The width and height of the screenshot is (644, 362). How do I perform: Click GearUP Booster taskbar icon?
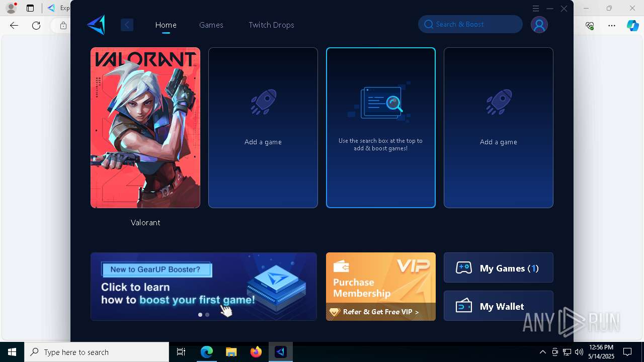click(281, 352)
